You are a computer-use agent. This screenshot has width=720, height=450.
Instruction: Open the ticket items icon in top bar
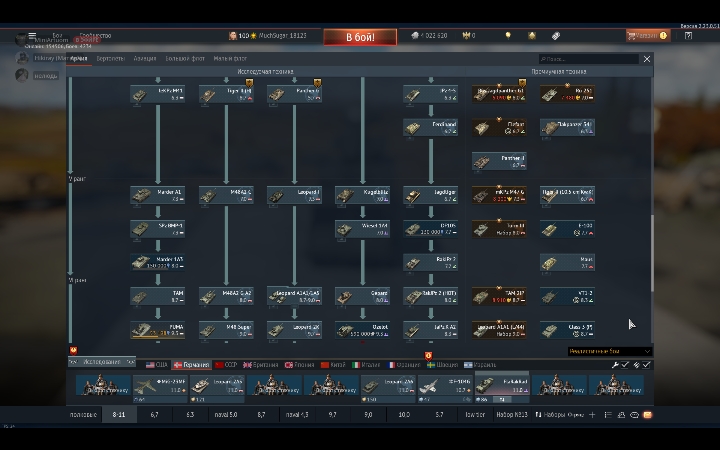point(556,35)
